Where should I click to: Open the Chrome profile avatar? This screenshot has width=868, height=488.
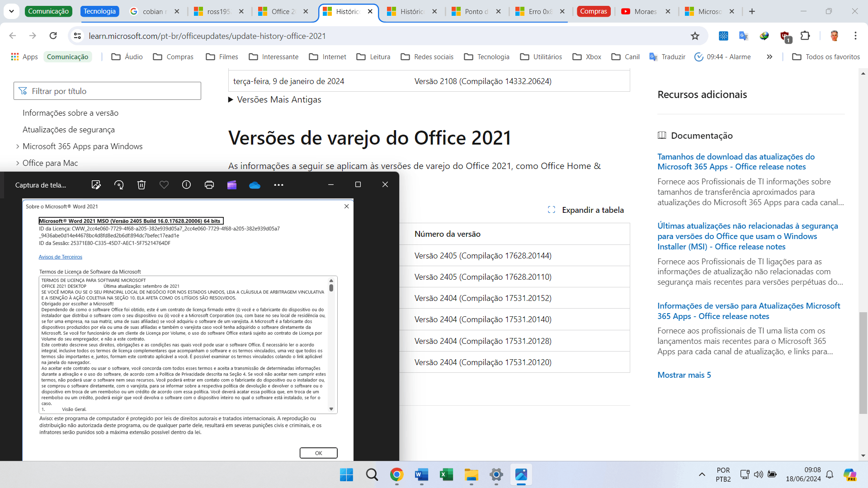pos(835,36)
